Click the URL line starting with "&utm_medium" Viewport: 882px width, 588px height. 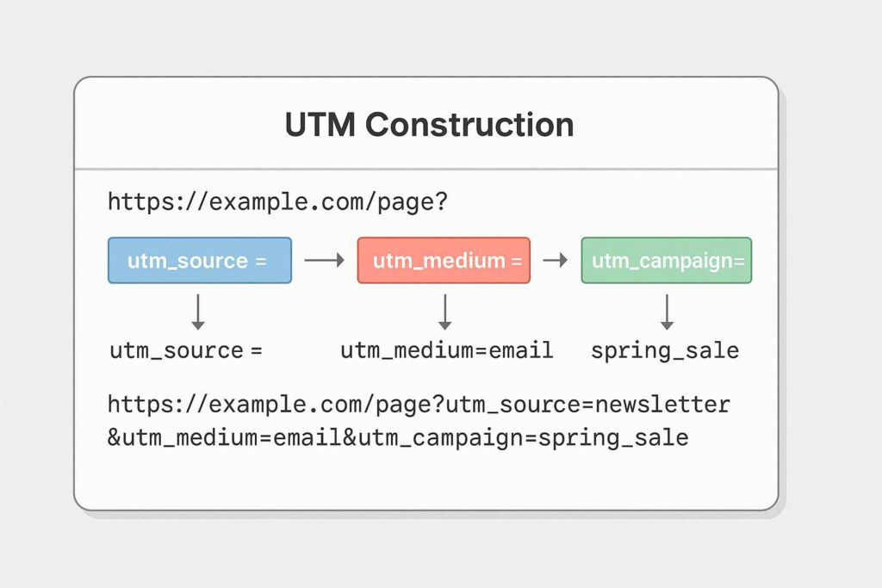coord(398,438)
